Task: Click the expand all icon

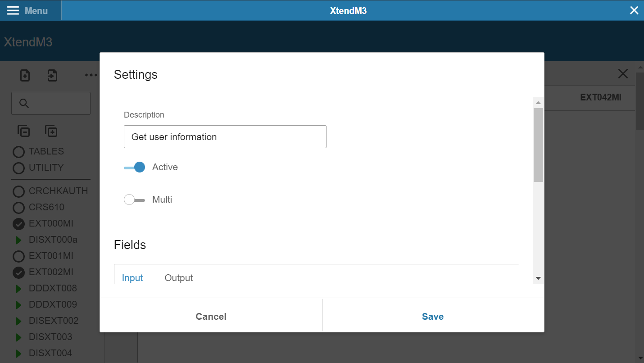Action: [x=51, y=131]
